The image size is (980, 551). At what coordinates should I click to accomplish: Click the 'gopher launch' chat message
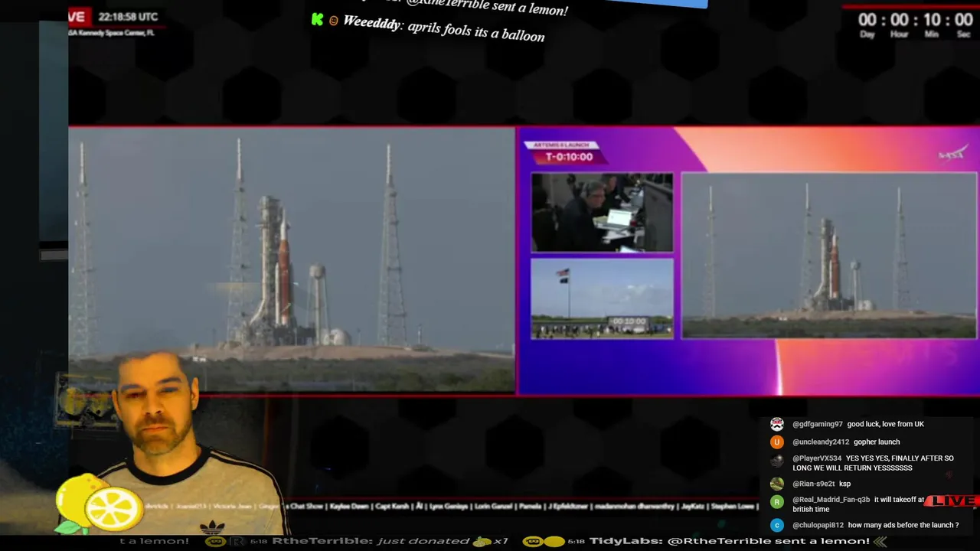click(877, 442)
